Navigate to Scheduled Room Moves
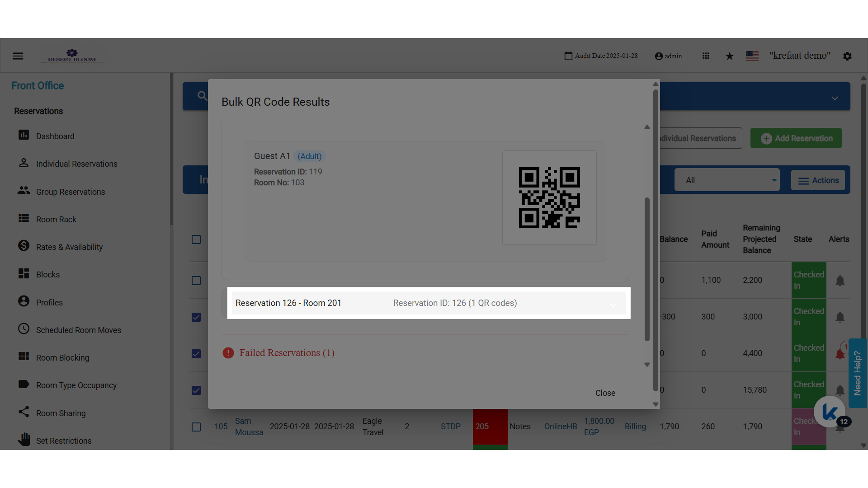This screenshot has width=868, height=488. click(x=79, y=330)
